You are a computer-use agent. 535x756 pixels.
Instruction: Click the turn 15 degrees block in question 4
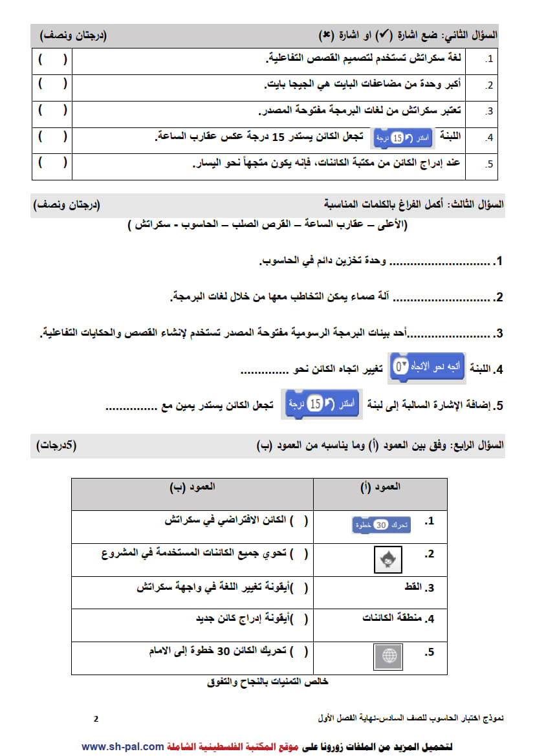click(402, 138)
